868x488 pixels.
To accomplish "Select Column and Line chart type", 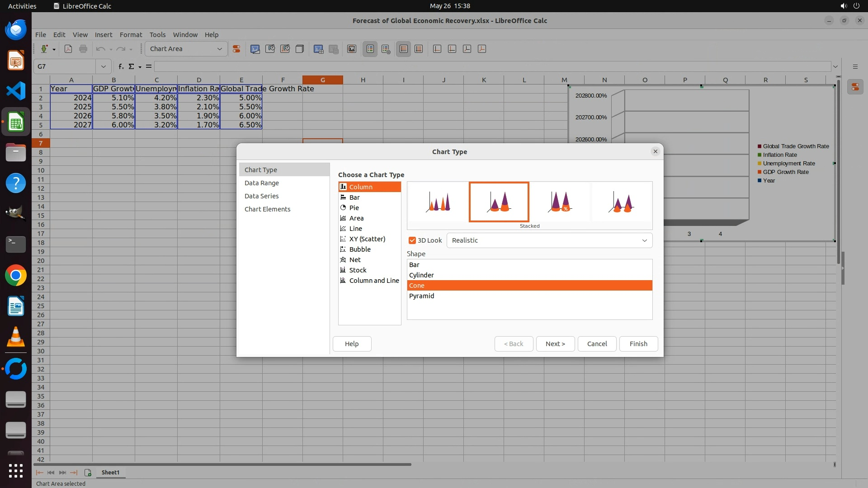I will pyautogui.click(x=373, y=281).
